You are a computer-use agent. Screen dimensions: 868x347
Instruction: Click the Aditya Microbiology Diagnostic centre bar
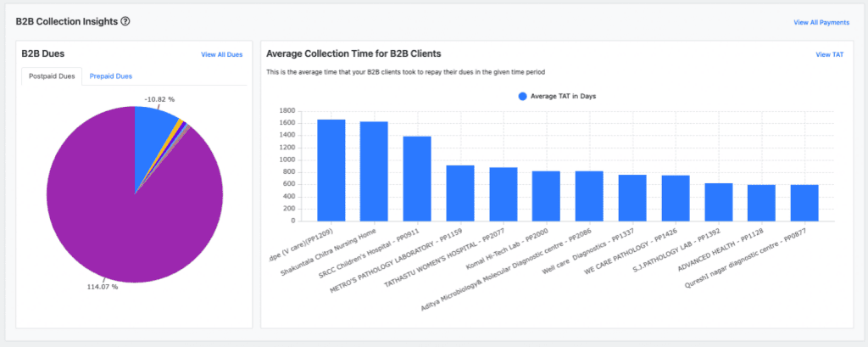pos(589,195)
